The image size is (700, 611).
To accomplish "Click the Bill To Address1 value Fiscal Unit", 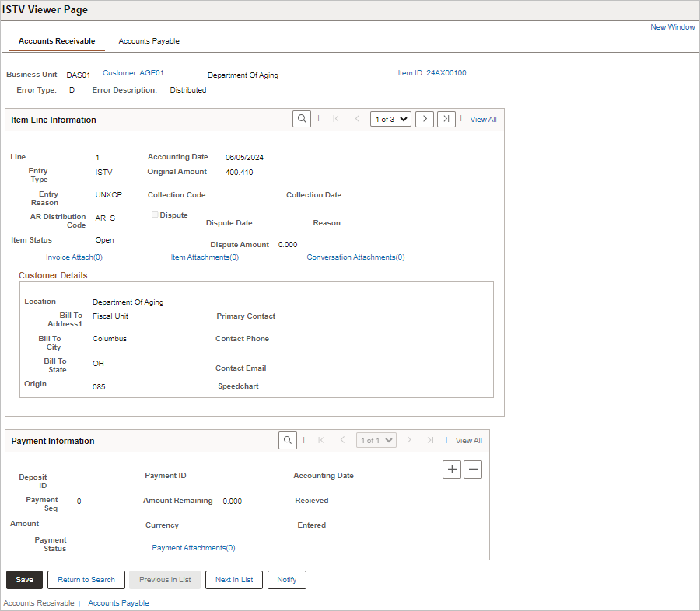I will click(110, 316).
